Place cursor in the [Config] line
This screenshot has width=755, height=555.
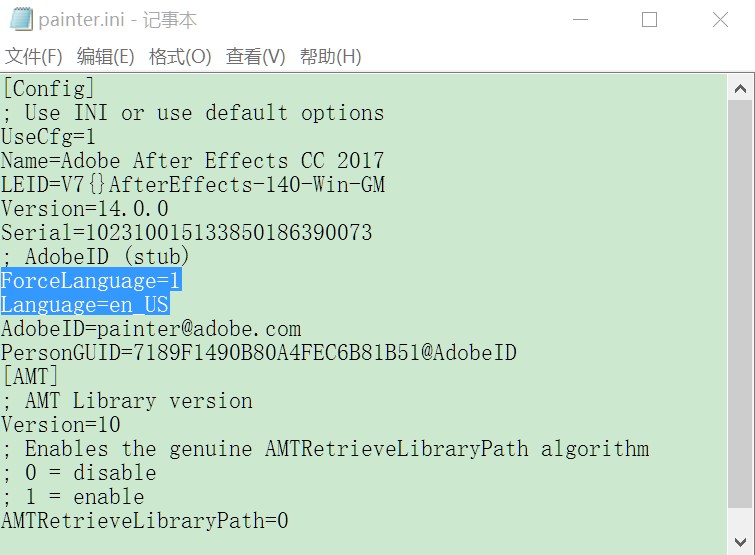48,89
